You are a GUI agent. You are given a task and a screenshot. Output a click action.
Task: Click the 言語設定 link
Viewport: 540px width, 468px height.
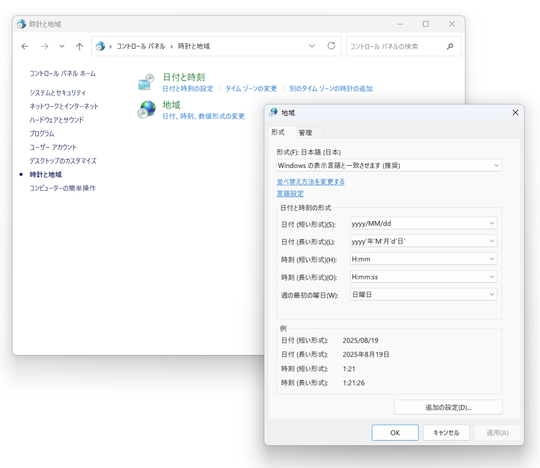click(x=290, y=194)
